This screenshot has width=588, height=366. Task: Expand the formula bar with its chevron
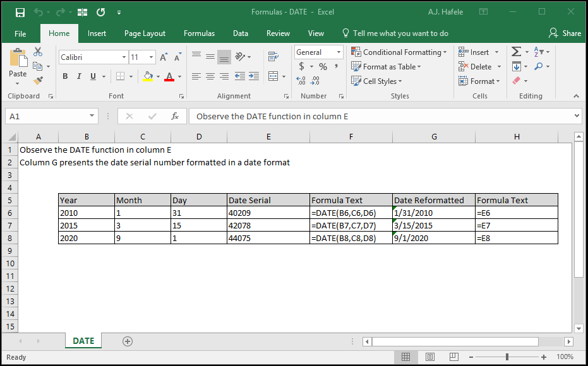click(x=577, y=116)
